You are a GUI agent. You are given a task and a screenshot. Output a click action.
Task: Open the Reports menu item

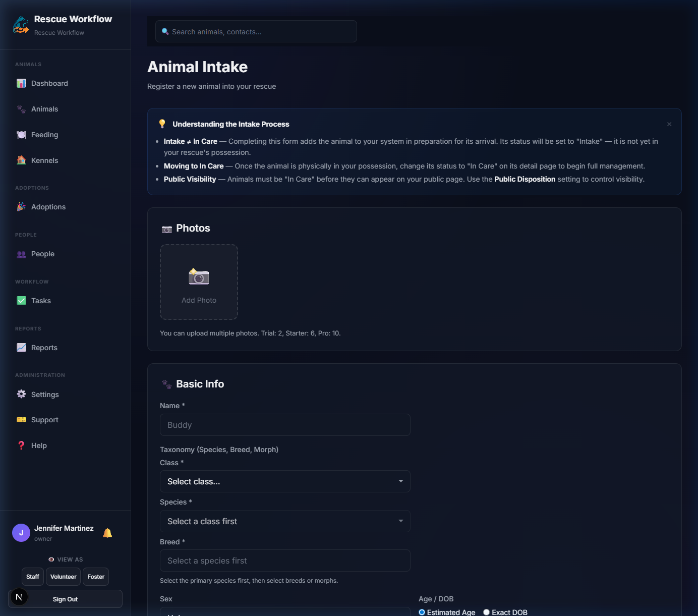click(x=44, y=348)
